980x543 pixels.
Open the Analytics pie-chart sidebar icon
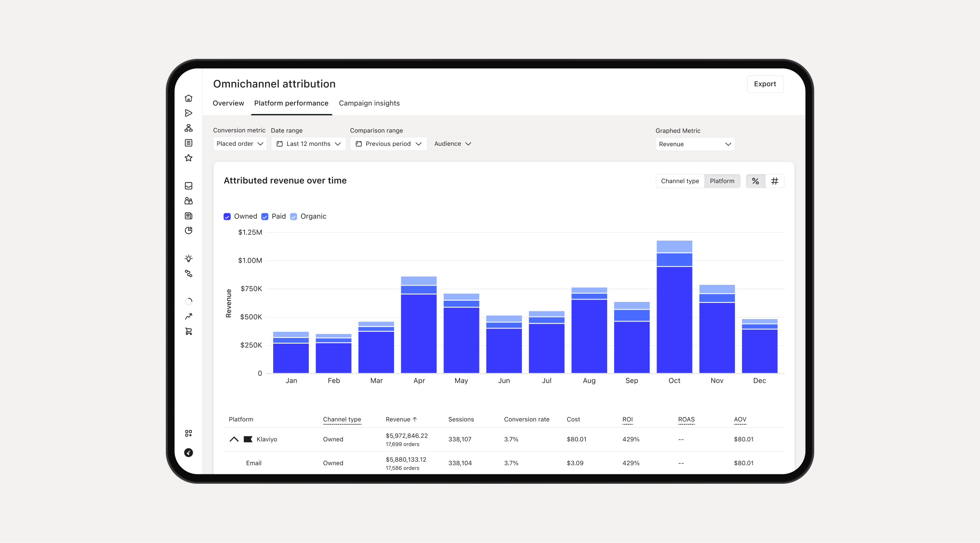click(x=188, y=230)
